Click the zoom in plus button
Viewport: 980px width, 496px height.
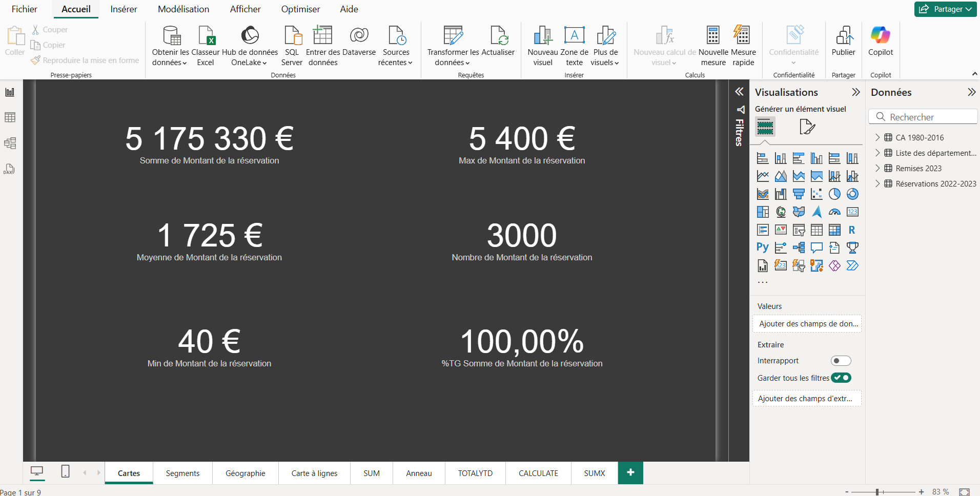tap(921, 492)
